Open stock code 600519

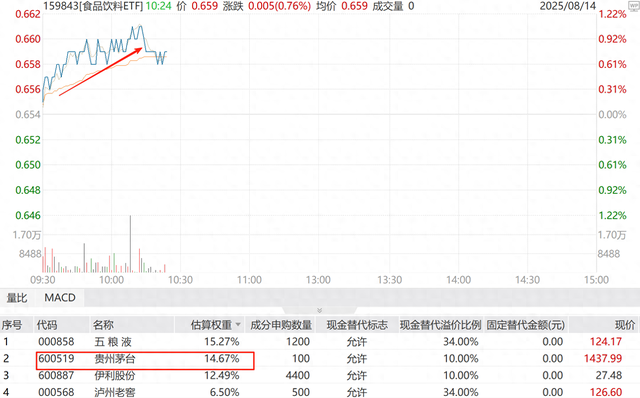(x=56, y=358)
